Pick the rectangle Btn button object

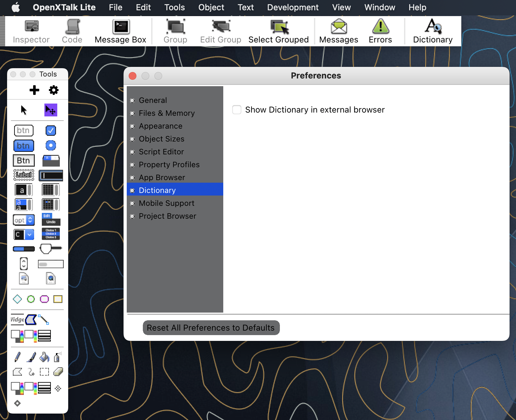click(24, 160)
